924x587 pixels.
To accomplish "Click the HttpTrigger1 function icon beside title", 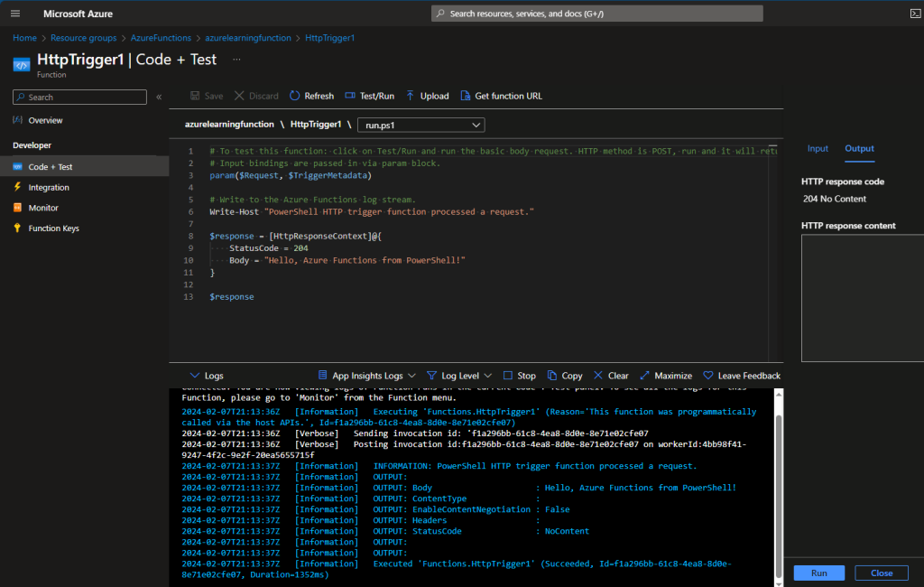I will pos(22,65).
